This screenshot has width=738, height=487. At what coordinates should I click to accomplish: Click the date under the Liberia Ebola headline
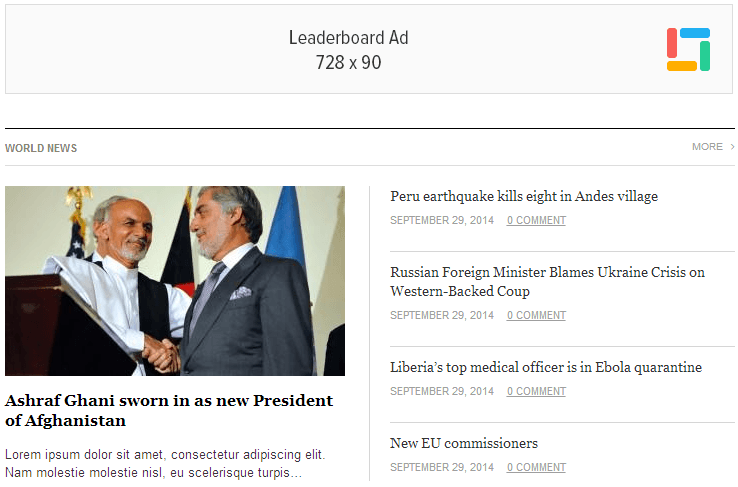(442, 391)
